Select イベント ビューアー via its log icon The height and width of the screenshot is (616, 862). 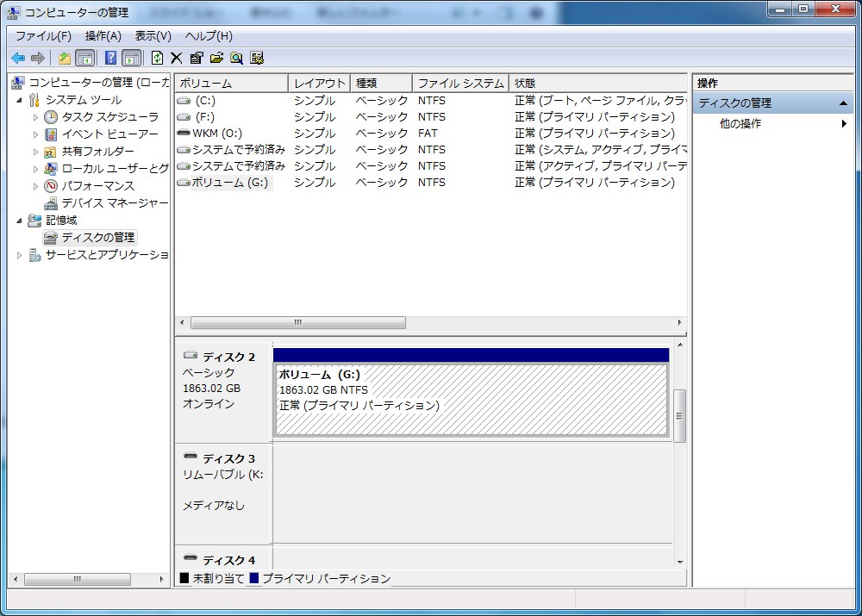coord(51,134)
